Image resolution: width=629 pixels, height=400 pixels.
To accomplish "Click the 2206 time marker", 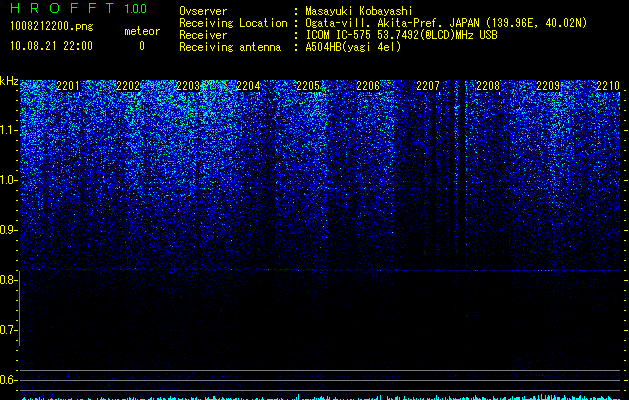I will 368,86.
